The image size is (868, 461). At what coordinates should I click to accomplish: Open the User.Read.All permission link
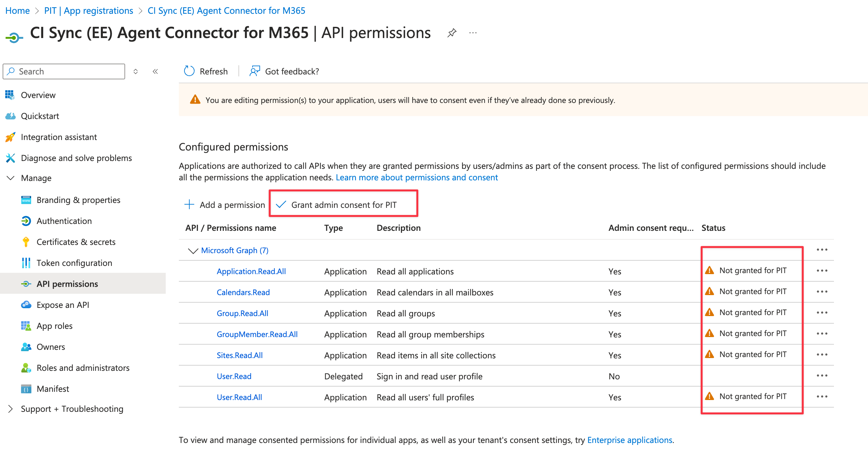click(x=239, y=397)
